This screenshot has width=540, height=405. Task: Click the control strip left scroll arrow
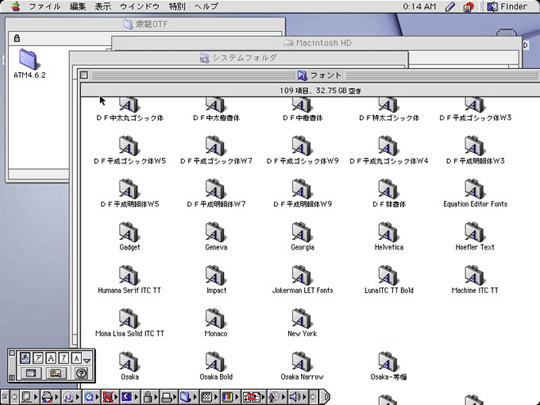14,397
